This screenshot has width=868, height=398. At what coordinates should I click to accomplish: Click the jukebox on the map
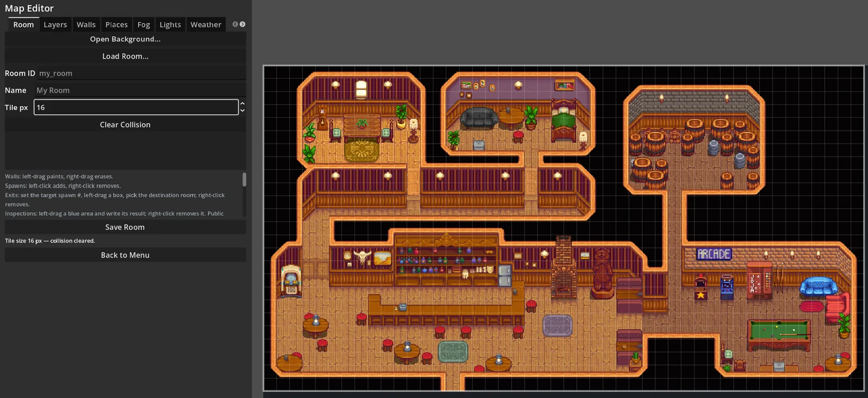[x=291, y=280]
